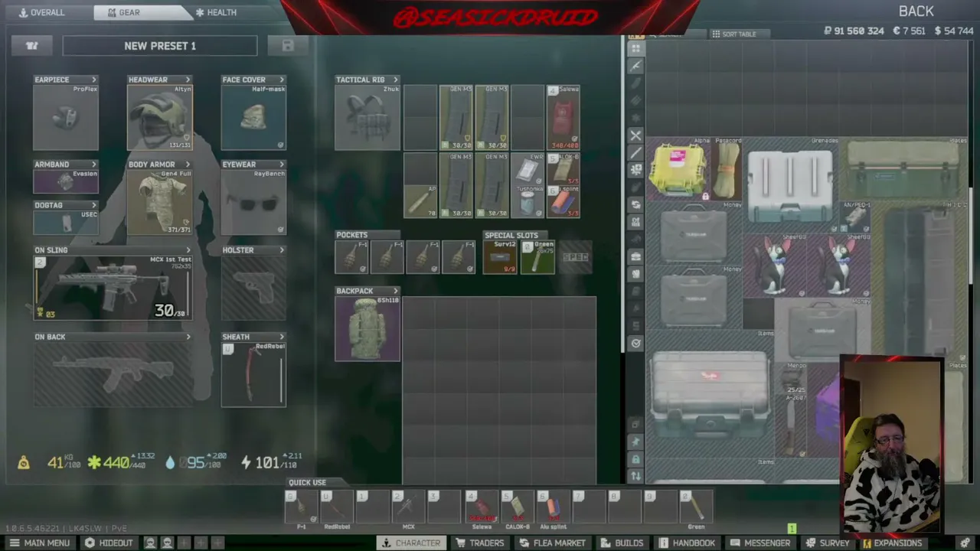The image size is (980, 551).
Task: Expand the Face Cover slot arrow
Action: [282, 80]
